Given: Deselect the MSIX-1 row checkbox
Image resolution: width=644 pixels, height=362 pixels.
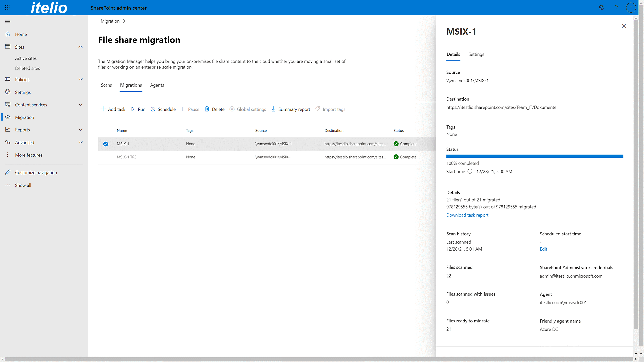Looking at the screenshot, I should tap(106, 144).
